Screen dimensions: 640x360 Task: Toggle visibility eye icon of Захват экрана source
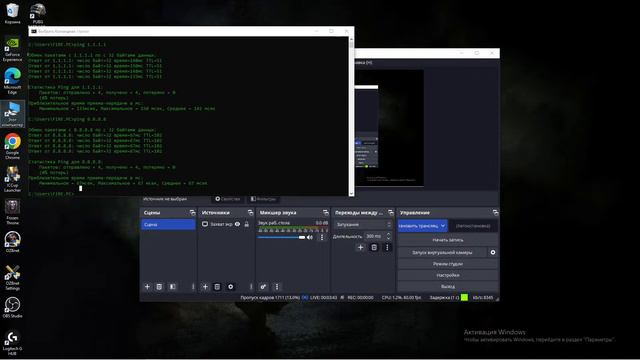click(238, 224)
